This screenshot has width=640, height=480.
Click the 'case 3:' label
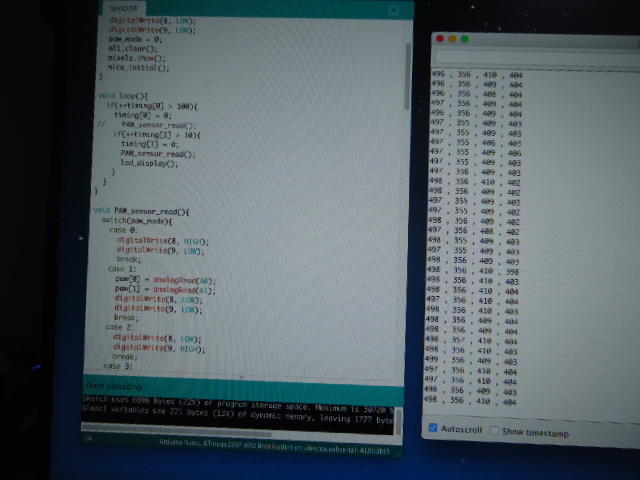pos(118,366)
